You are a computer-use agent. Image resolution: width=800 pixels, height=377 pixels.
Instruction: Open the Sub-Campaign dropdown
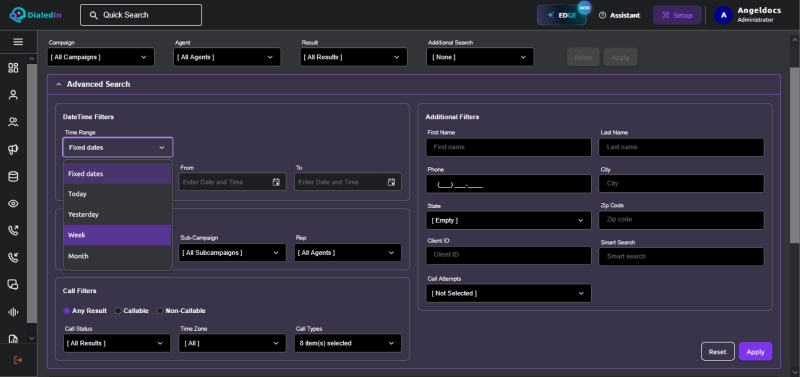click(232, 253)
